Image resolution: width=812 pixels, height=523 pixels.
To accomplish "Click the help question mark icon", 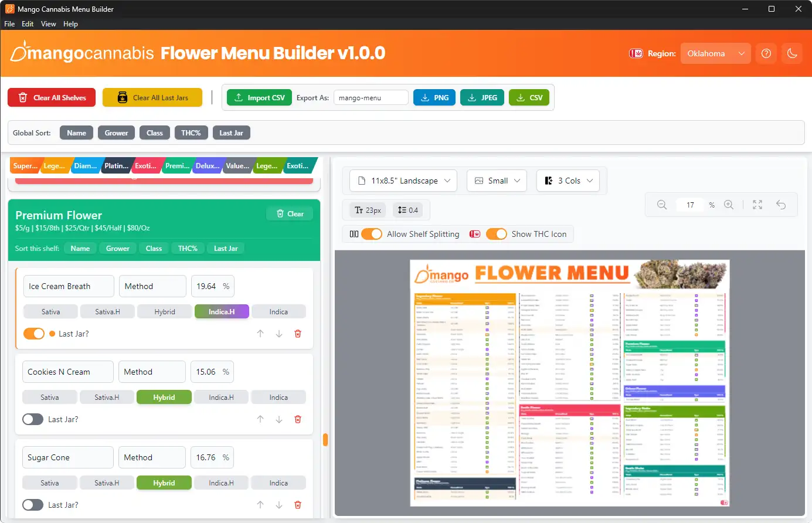I will [766, 53].
